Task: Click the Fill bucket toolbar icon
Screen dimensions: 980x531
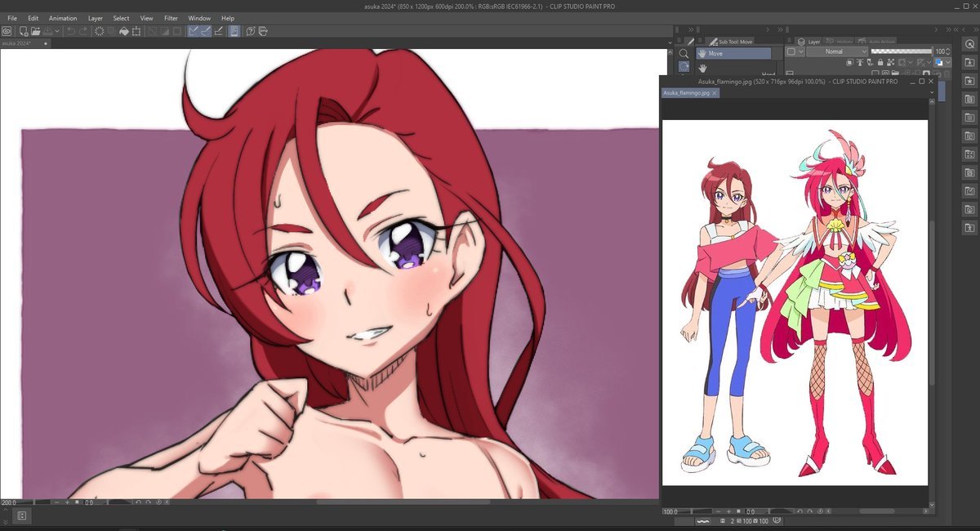Action: (x=124, y=31)
